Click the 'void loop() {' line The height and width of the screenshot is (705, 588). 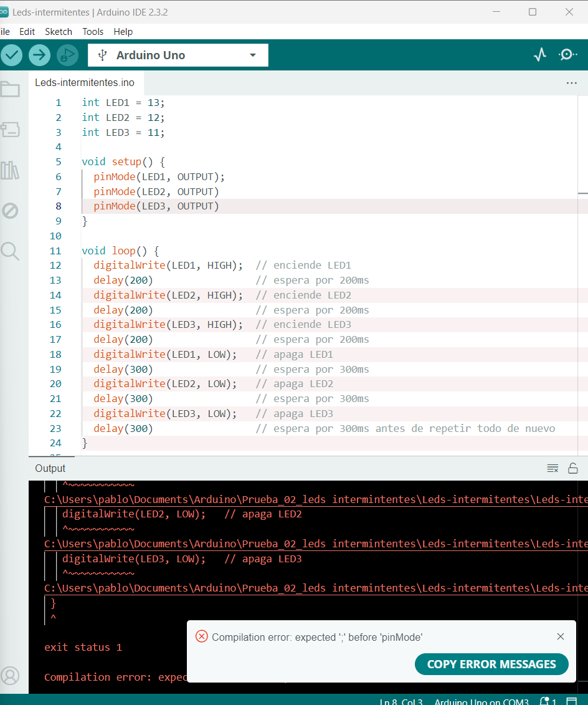(120, 251)
